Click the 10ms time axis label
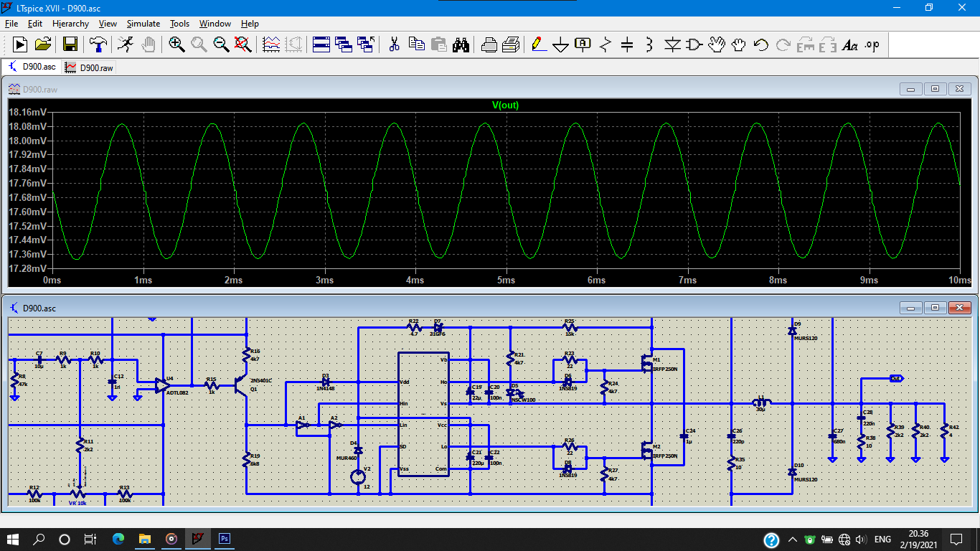This screenshot has height=551, width=980. point(959,281)
